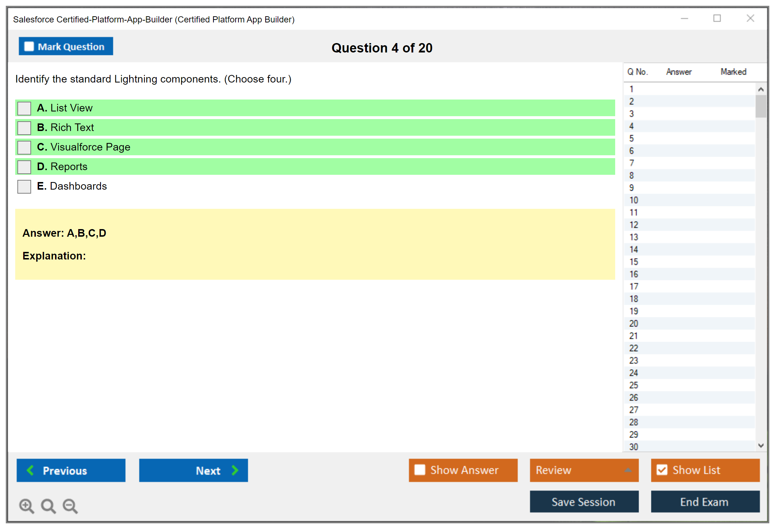
Task: Select question 20 in the list
Action: click(x=634, y=324)
